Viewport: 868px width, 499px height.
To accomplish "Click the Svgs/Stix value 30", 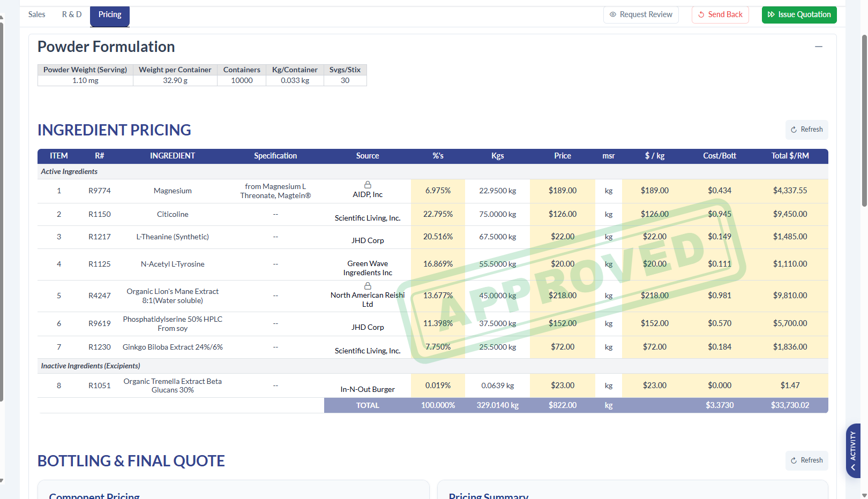I will tap(345, 80).
